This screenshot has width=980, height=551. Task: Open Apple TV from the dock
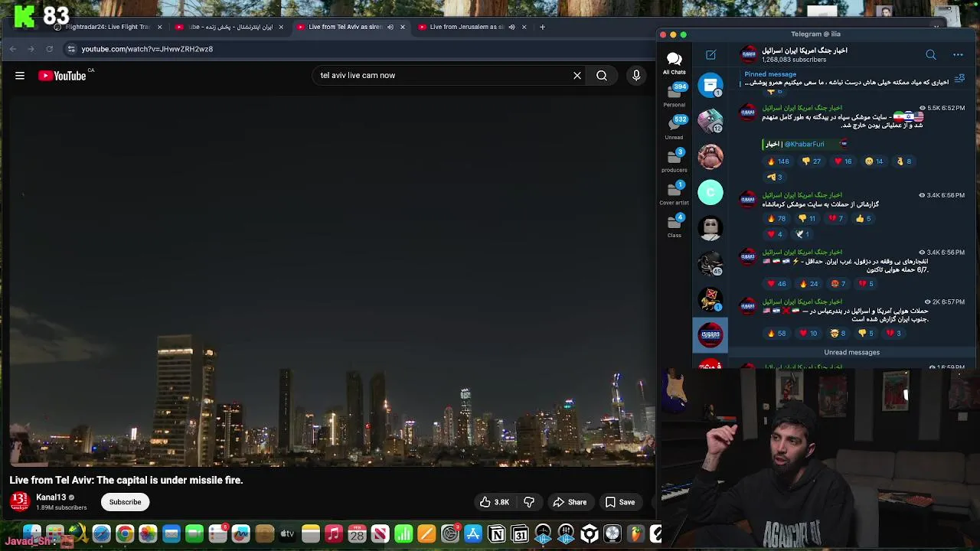click(287, 534)
